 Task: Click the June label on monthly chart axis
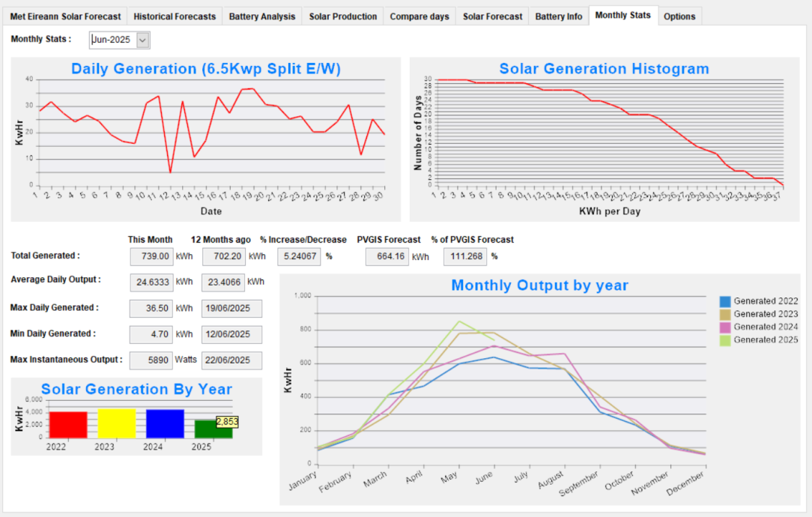click(485, 477)
